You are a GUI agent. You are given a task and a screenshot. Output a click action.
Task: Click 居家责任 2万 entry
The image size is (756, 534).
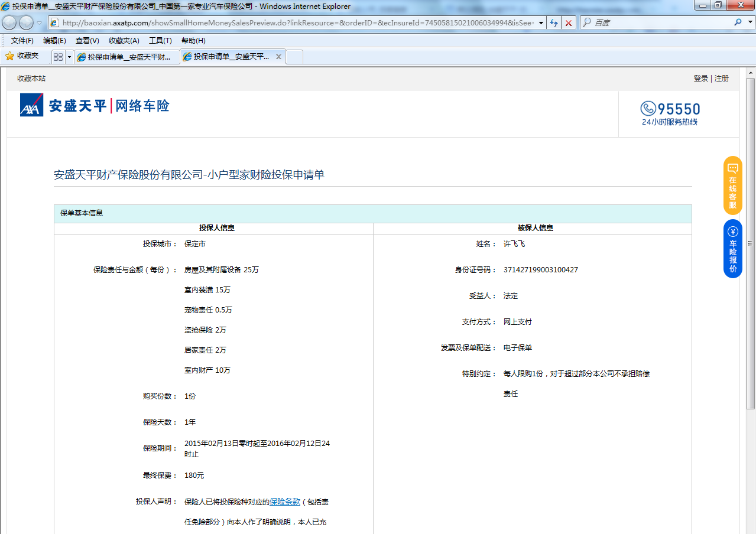[x=206, y=350]
